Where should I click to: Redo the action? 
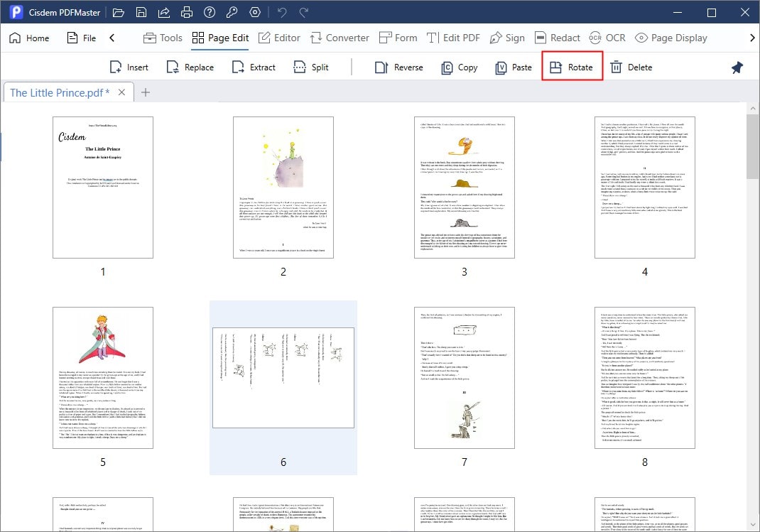pos(304,13)
